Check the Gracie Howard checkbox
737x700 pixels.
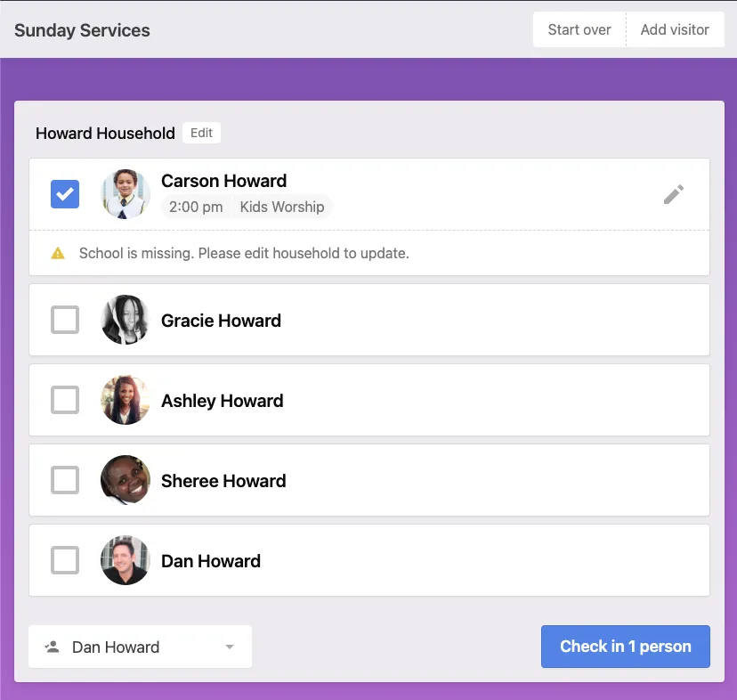click(x=65, y=320)
